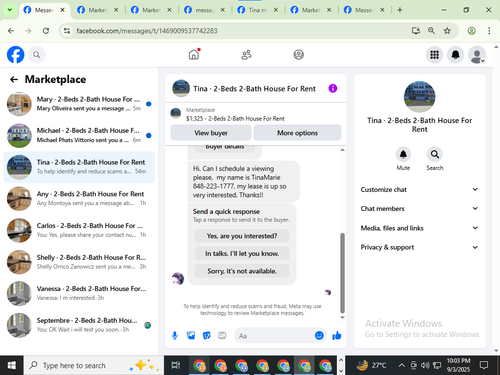
Task: Attach a photo file icon
Action: (x=191, y=336)
